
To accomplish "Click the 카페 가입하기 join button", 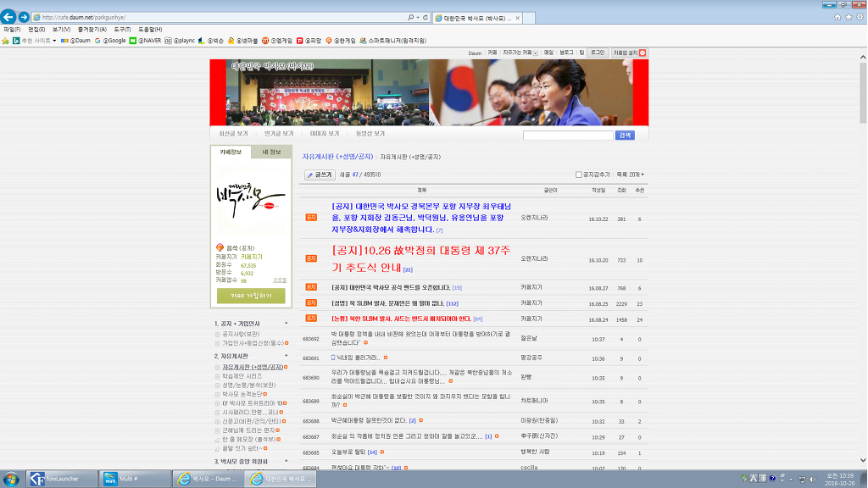I will point(251,296).
